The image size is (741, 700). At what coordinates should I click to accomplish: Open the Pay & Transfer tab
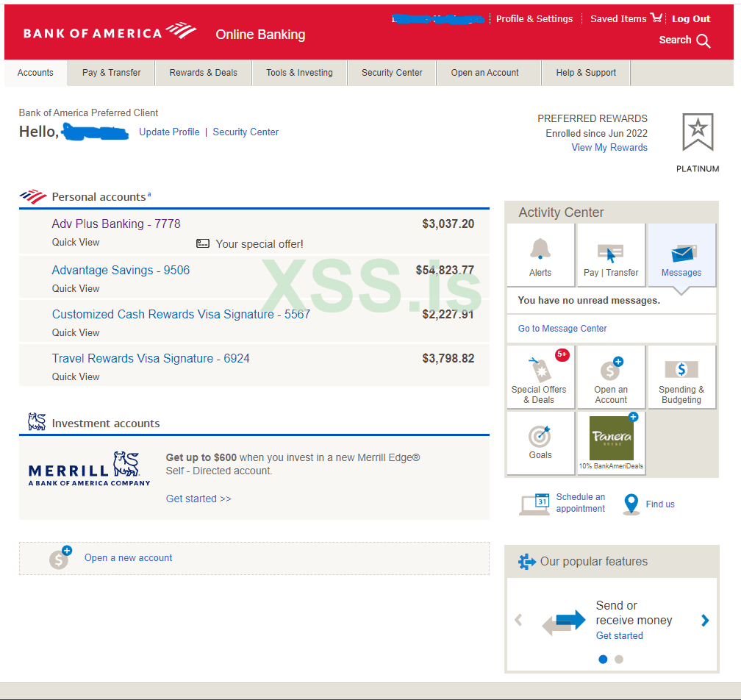pos(112,73)
